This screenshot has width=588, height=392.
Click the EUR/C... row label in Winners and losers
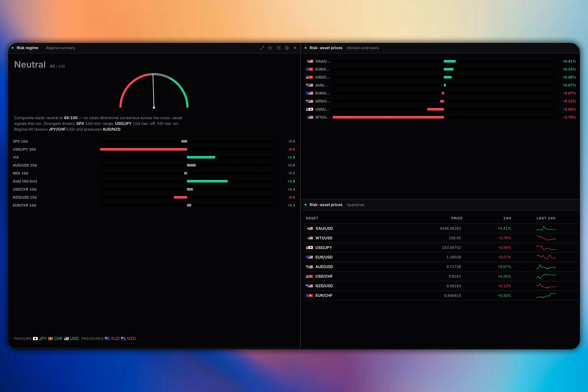pyautogui.click(x=322, y=69)
